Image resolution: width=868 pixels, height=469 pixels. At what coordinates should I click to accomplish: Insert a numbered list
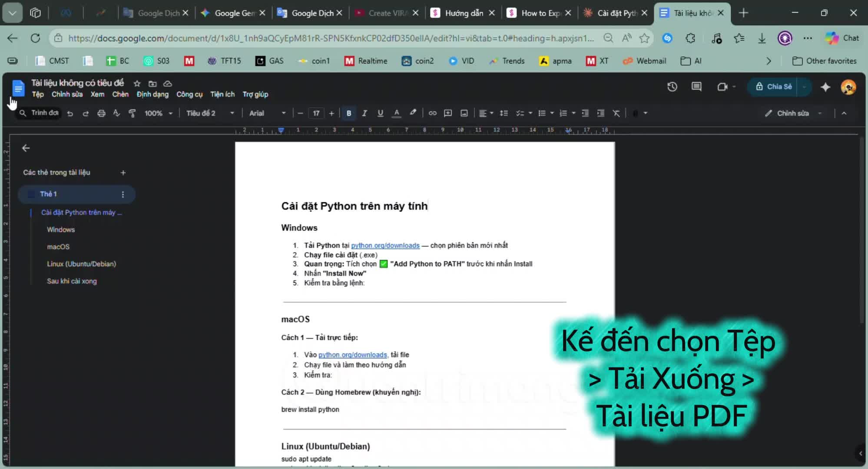pyautogui.click(x=563, y=113)
